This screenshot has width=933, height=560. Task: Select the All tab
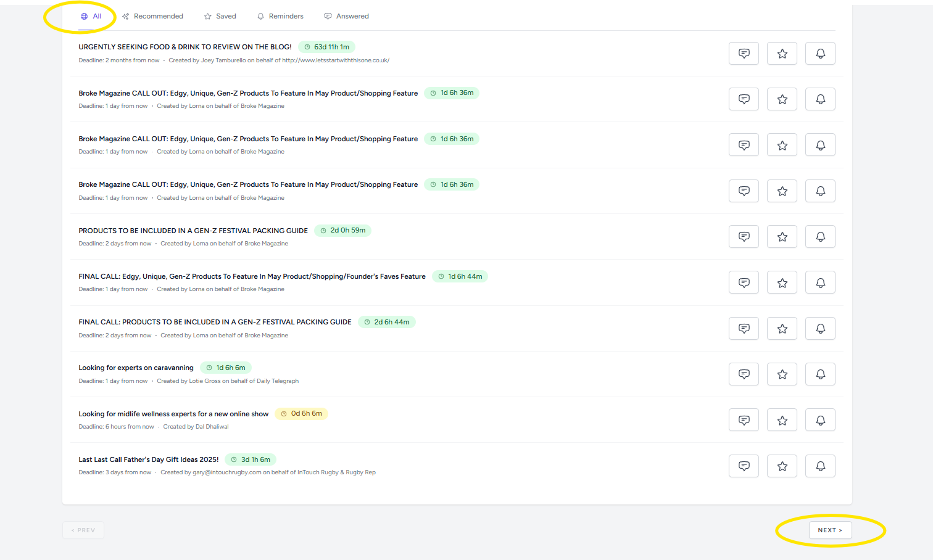point(91,17)
